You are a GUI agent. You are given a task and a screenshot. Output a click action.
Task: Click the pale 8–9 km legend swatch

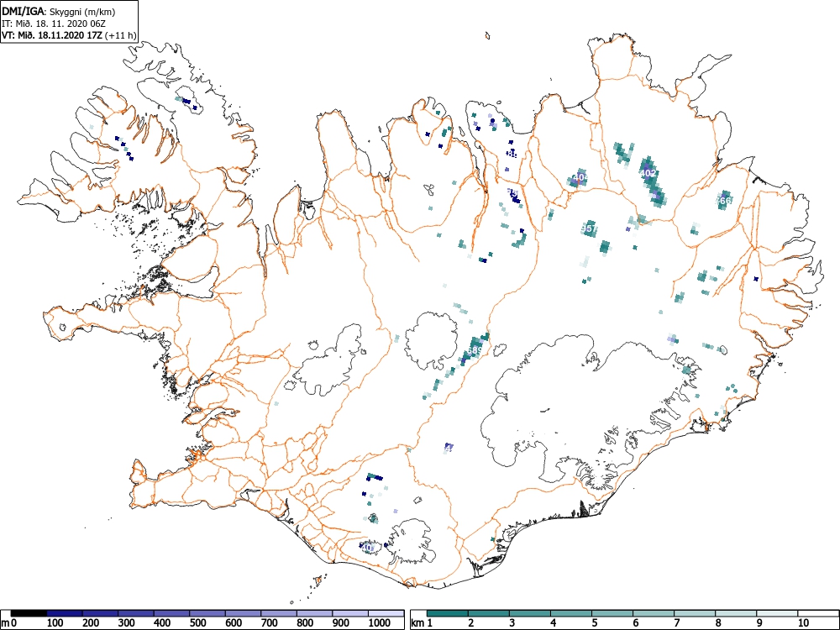click(736, 613)
